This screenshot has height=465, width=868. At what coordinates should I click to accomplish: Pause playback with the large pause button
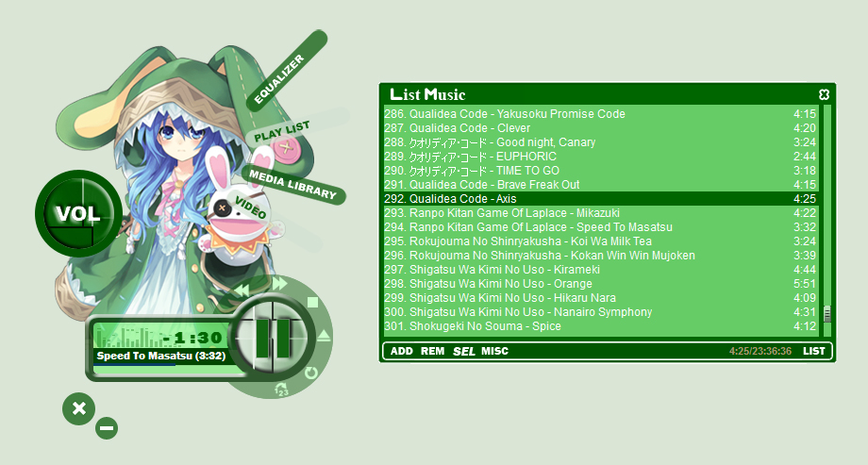point(272,337)
